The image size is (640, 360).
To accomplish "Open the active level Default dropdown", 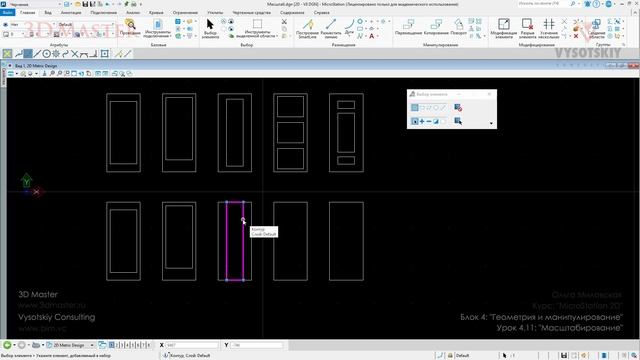I will tap(86, 24).
